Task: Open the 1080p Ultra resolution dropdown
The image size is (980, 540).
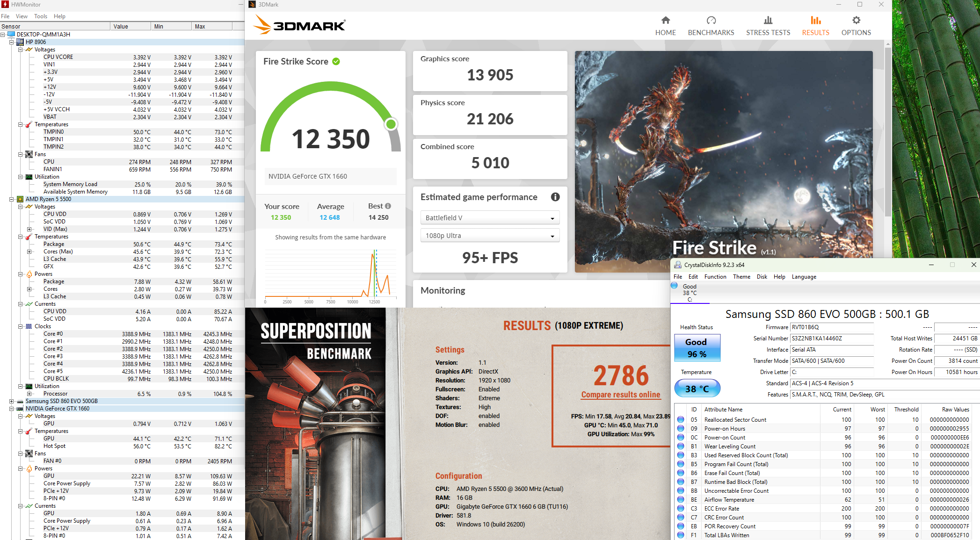Action: click(x=489, y=236)
